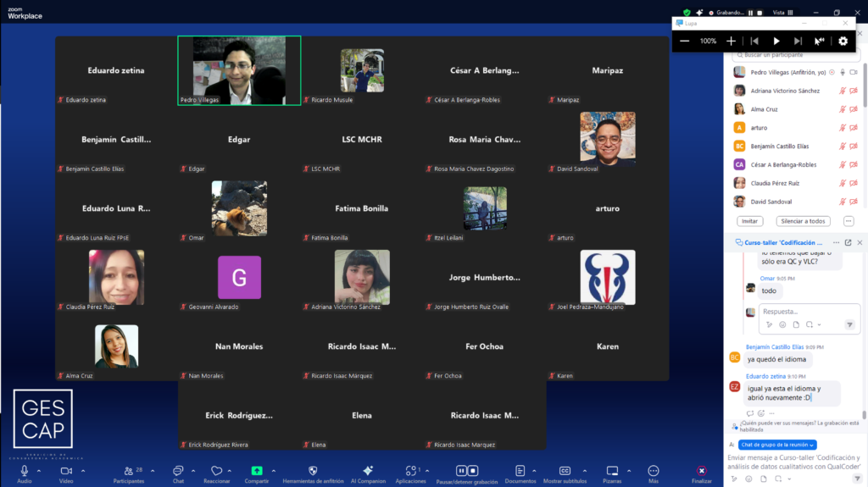This screenshot has width=868, height=487.
Task: Click the Respuesta reply field
Action: point(810,312)
